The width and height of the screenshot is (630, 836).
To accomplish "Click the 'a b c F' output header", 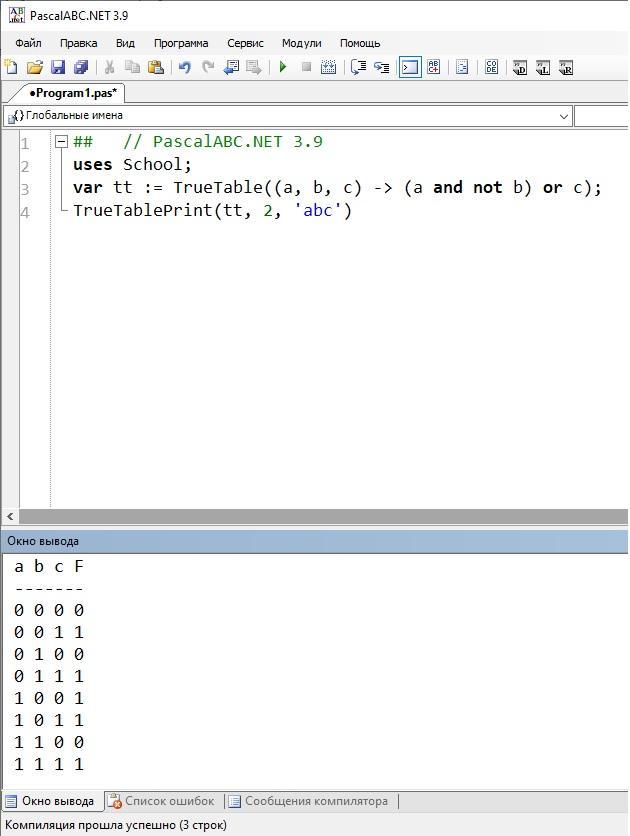I will point(49,566).
